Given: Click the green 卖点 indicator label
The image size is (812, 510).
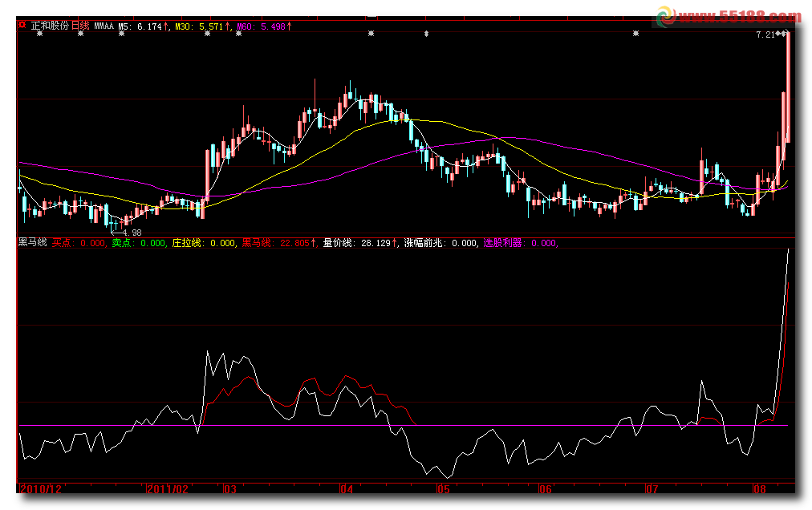Looking at the screenshot, I should 139,242.
